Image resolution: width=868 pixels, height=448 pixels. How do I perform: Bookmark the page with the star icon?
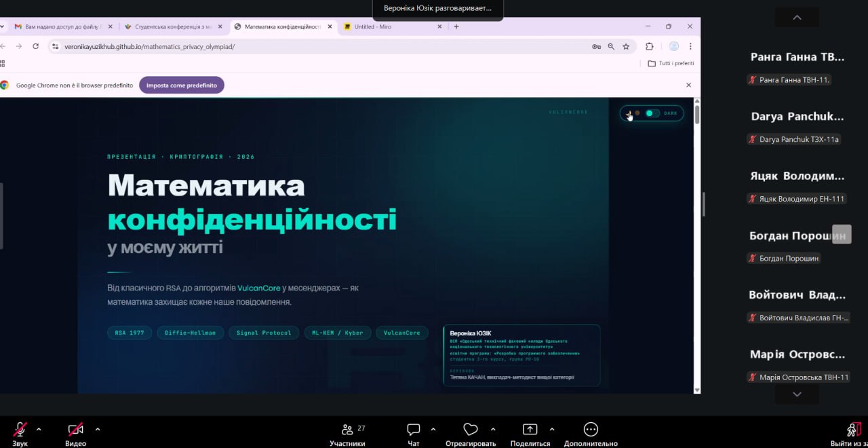[x=626, y=47]
